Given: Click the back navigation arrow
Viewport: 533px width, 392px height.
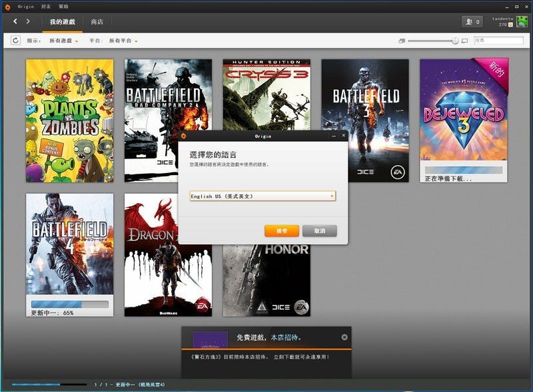Looking at the screenshot, I should coord(15,22).
